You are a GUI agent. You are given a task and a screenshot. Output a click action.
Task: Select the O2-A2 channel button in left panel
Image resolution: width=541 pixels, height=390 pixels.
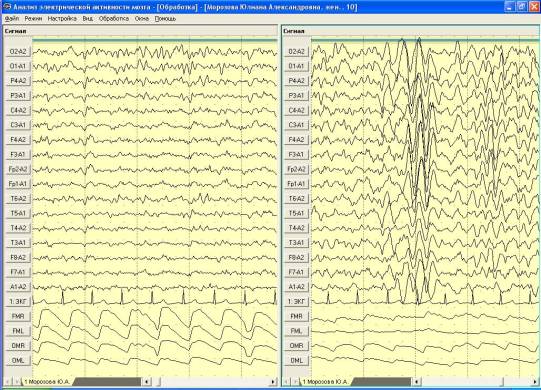(x=18, y=52)
